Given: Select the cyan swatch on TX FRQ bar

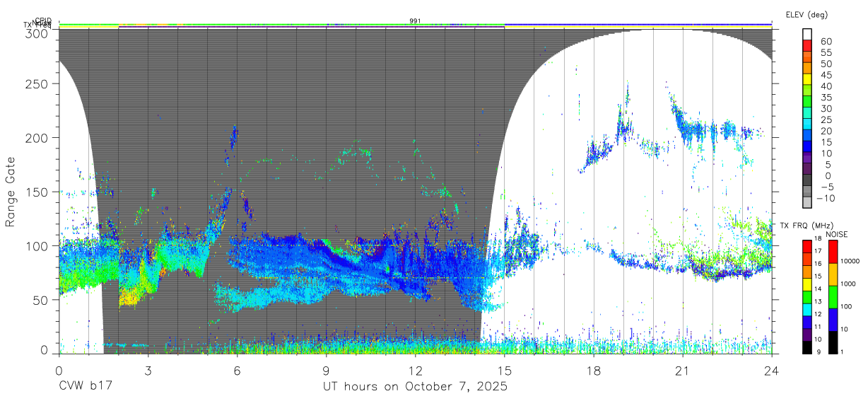Looking at the screenshot, I should coord(808,308).
